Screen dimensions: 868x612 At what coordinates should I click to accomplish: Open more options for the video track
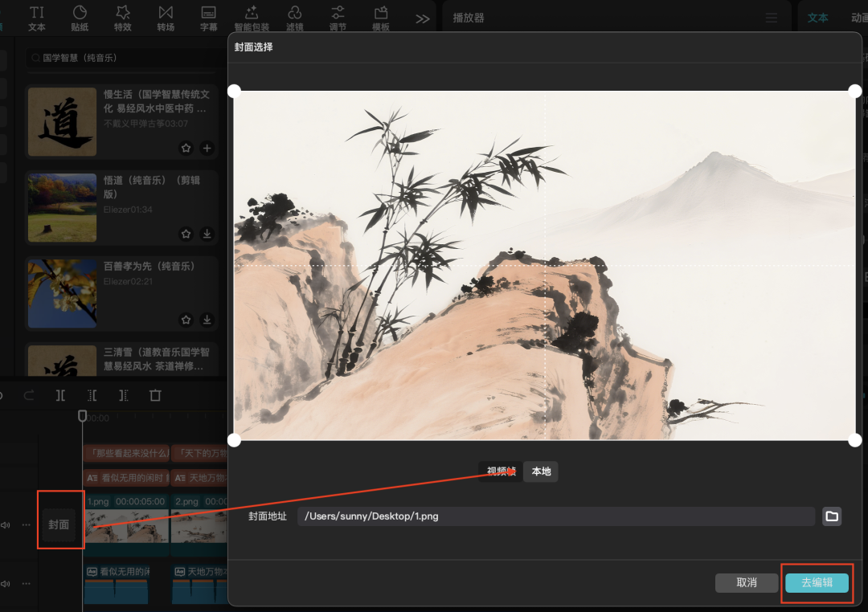pos(26,525)
